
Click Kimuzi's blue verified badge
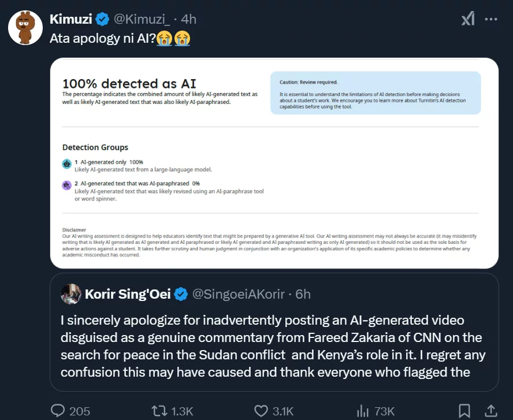102,19
